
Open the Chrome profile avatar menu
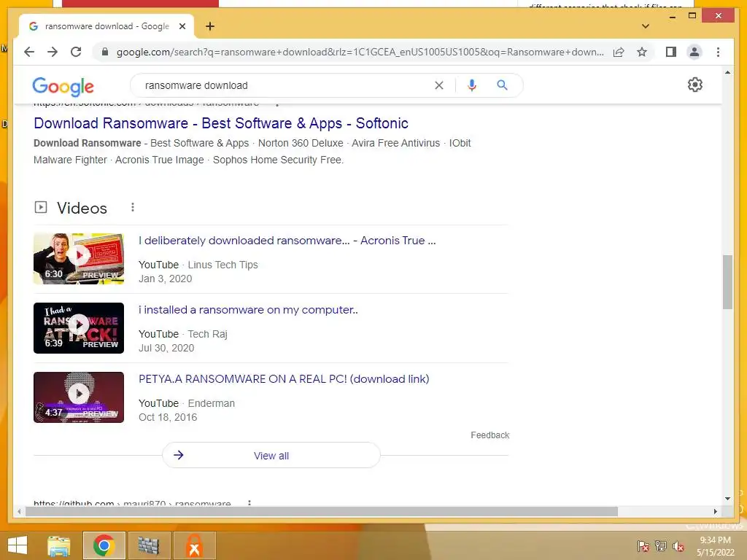coord(694,52)
